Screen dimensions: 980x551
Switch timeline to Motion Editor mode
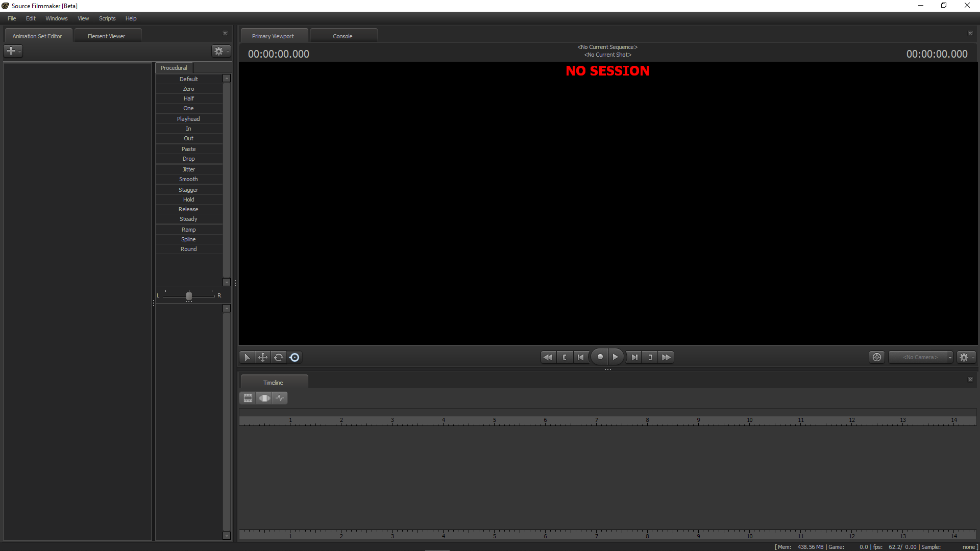click(264, 398)
